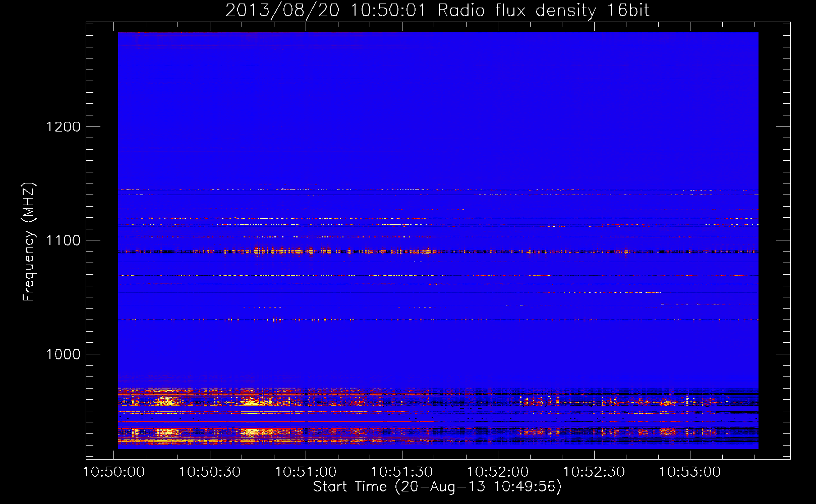Image resolution: width=816 pixels, height=504 pixels.
Task: Click the 1000 frequency tick label
Action: pyautogui.click(x=63, y=354)
